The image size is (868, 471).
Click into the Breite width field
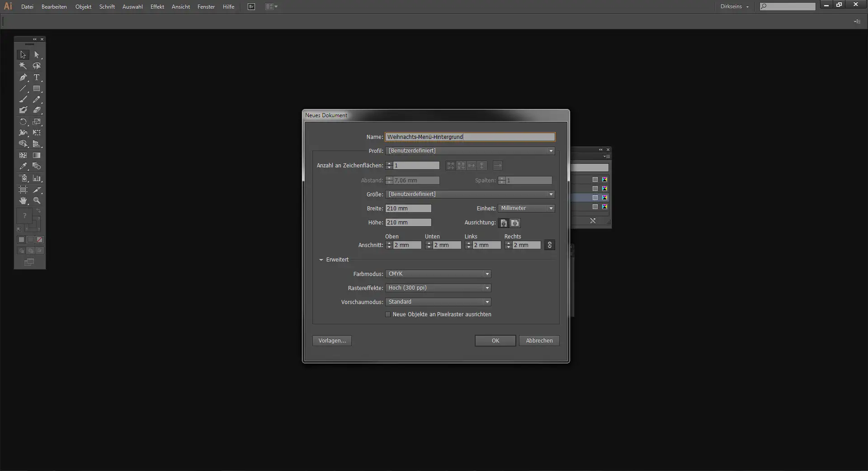click(x=408, y=209)
